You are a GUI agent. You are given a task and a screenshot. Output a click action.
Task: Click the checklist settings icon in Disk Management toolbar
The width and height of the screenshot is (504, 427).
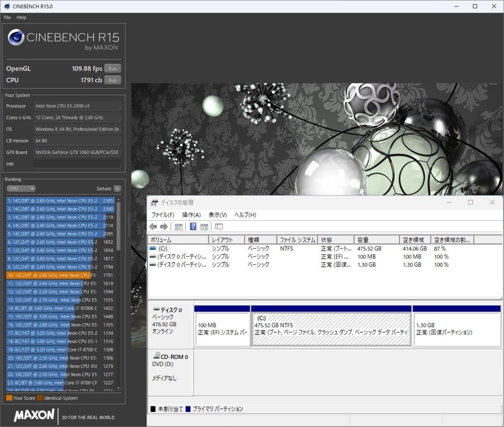(219, 227)
